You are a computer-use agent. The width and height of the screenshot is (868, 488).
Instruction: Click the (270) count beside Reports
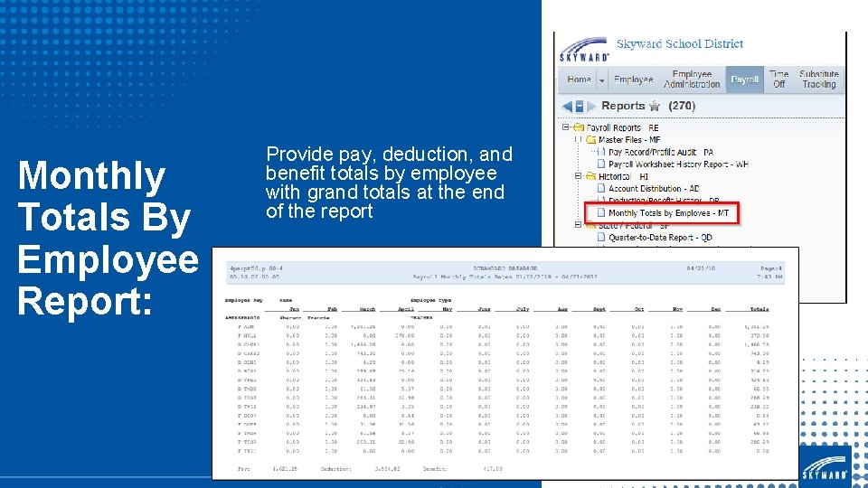click(x=682, y=106)
